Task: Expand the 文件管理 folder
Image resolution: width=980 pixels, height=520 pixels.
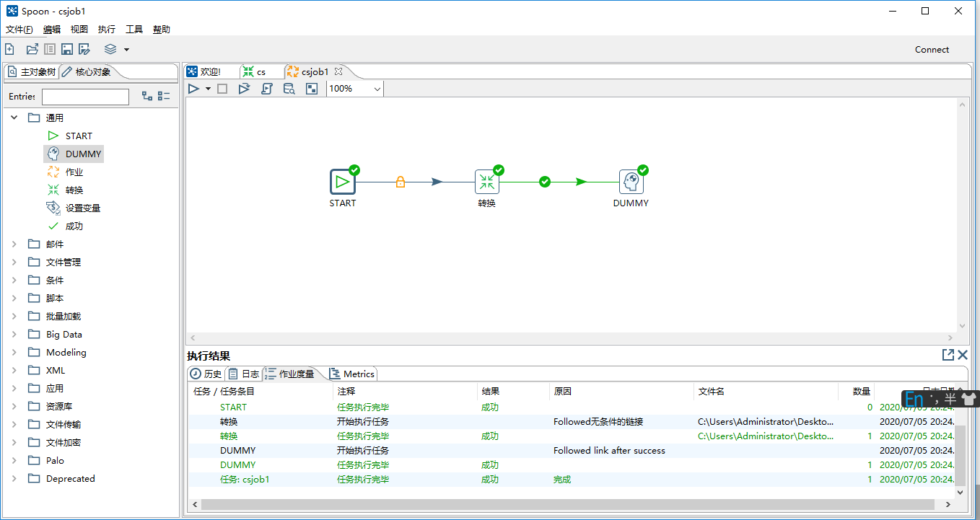Action: [x=14, y=262]
